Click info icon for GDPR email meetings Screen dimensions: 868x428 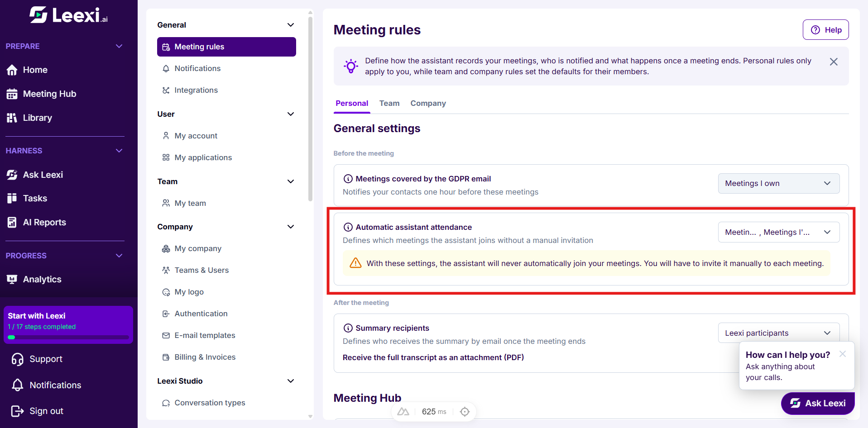348,179
